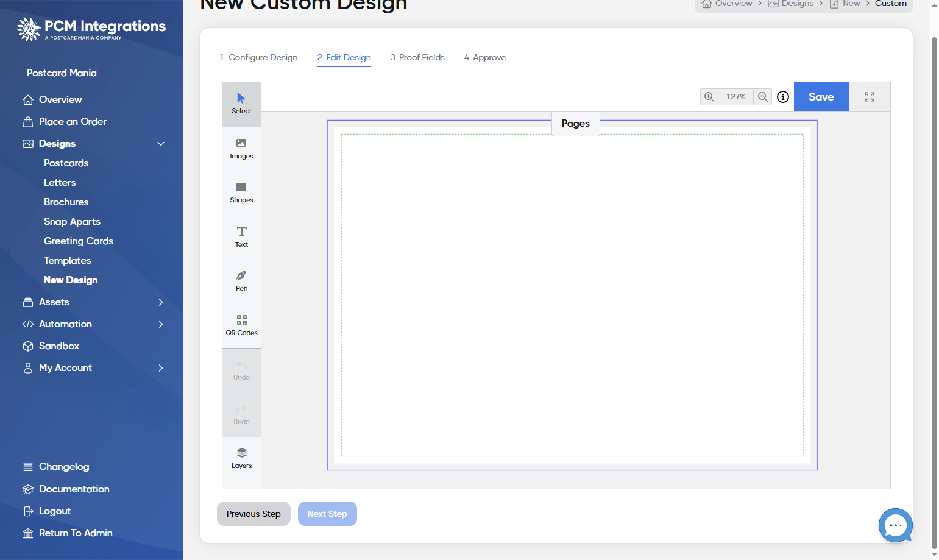The image size is (939, 560).
Task: Click the PCM Integrations logo
Action: click(x=91, y=29)
